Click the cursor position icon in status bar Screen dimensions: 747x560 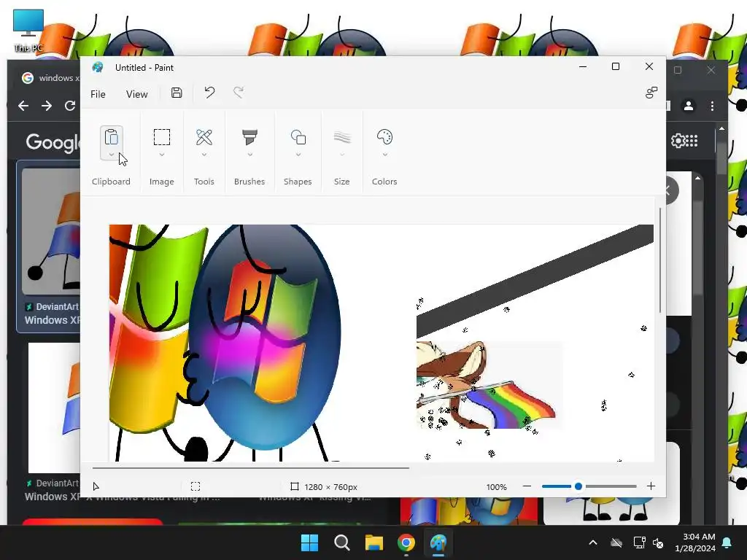96,486
